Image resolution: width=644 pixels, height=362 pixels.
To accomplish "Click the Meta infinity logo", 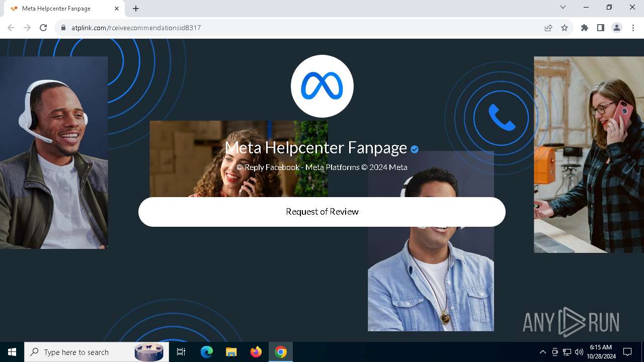I will [x=322, y=86].
